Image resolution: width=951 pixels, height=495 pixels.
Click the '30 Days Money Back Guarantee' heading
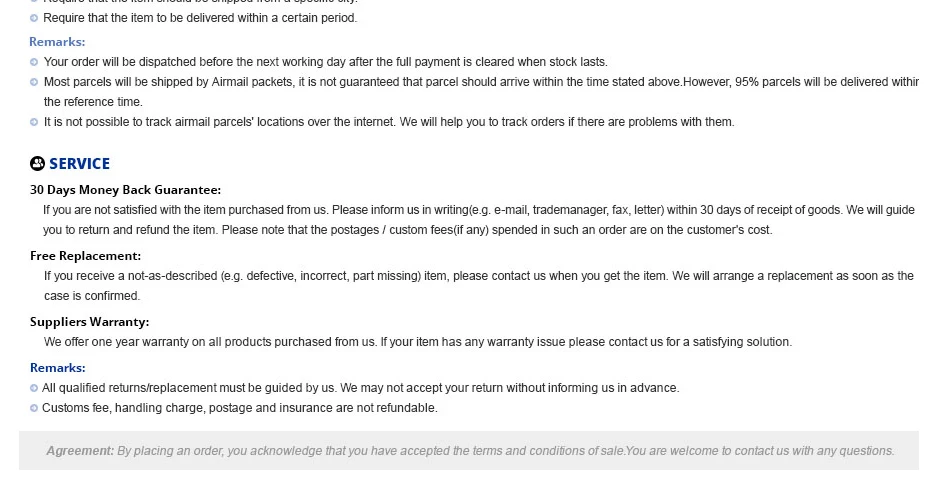pos(126,190)
